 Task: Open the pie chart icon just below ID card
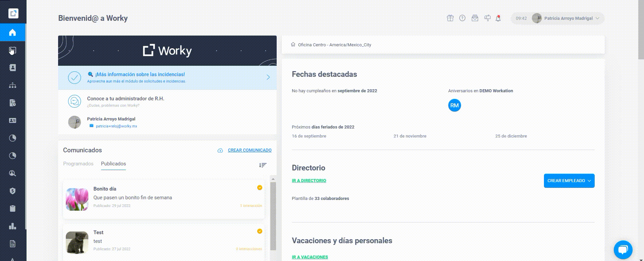12,138
